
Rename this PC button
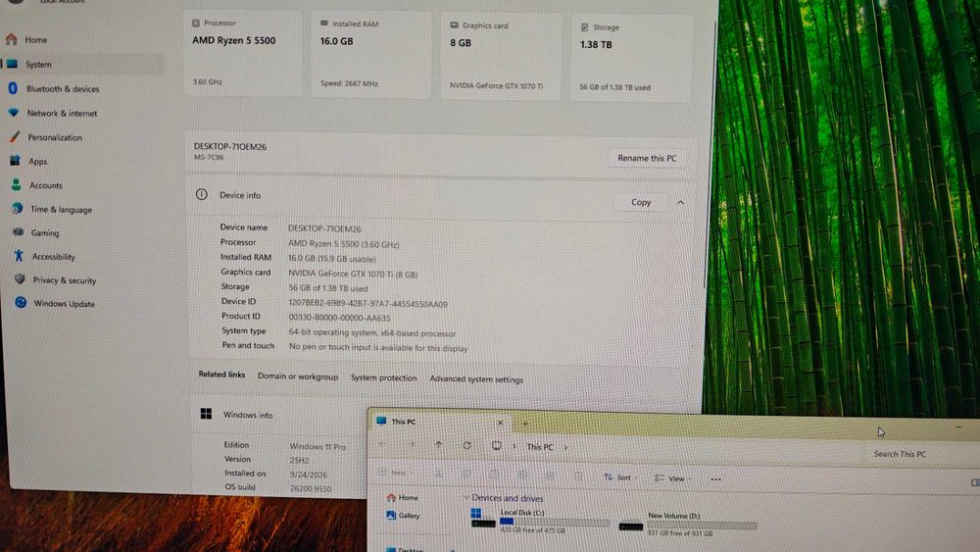pos(647,158)
